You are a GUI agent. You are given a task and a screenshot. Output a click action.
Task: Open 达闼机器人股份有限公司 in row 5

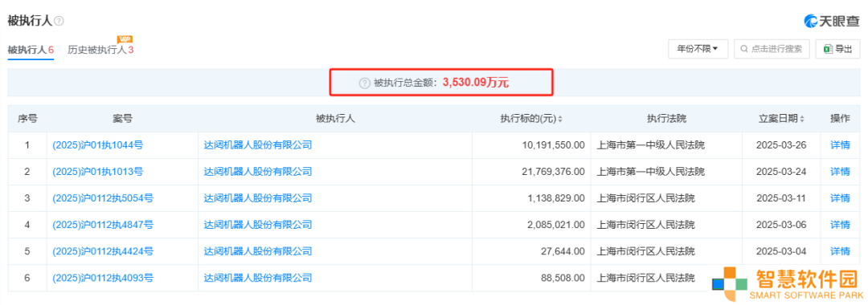point(258,251)
